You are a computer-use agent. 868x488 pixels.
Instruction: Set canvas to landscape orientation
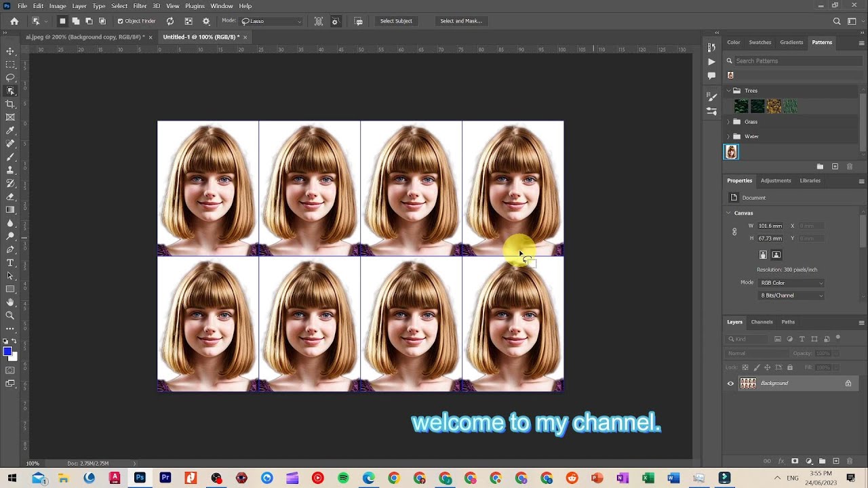tap(776, 255)
